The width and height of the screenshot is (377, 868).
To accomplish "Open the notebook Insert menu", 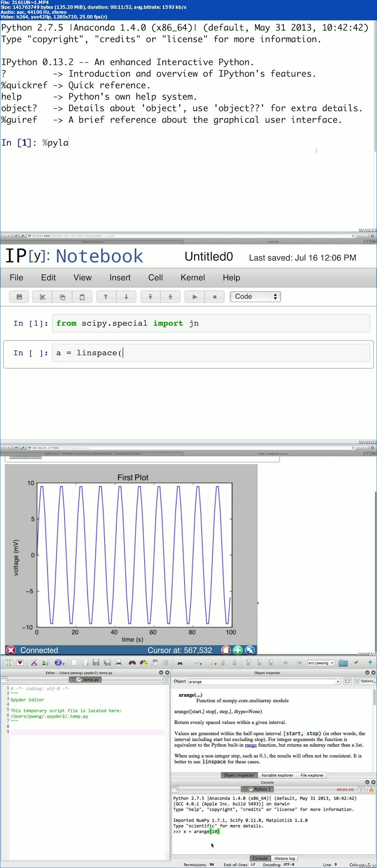I will pyautogui.click(x=120, y=278).
